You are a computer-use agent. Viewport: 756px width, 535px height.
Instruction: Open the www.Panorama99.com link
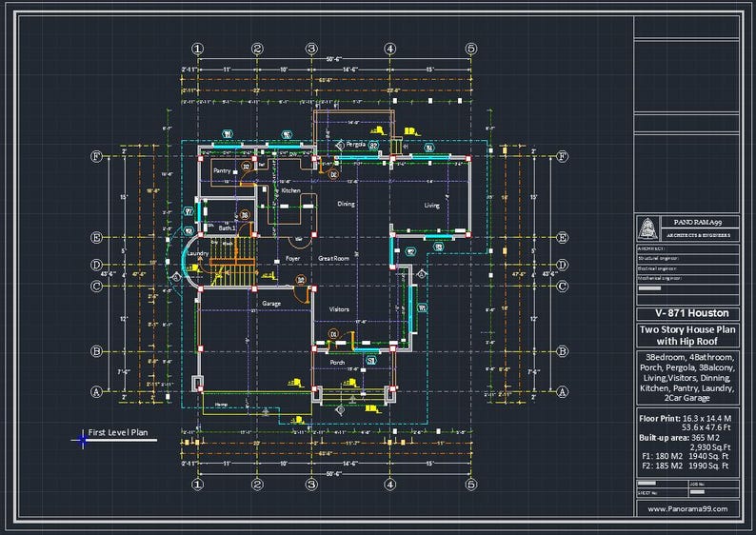pos(687,509)
